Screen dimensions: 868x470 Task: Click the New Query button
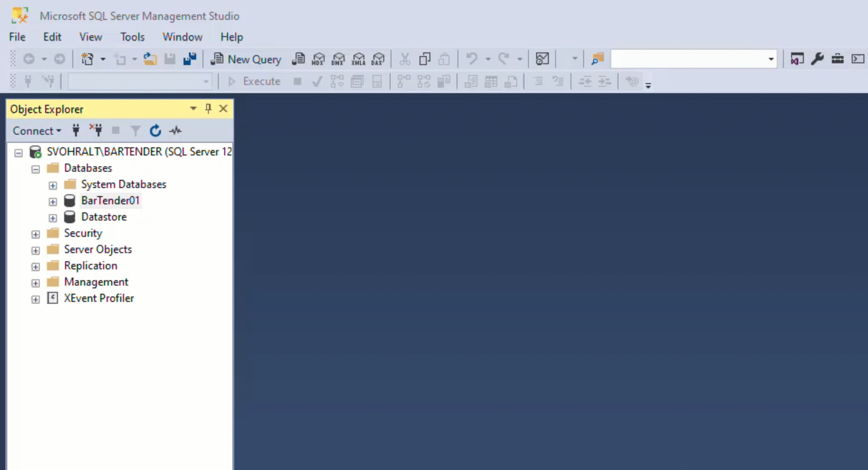tap(245, 59)
